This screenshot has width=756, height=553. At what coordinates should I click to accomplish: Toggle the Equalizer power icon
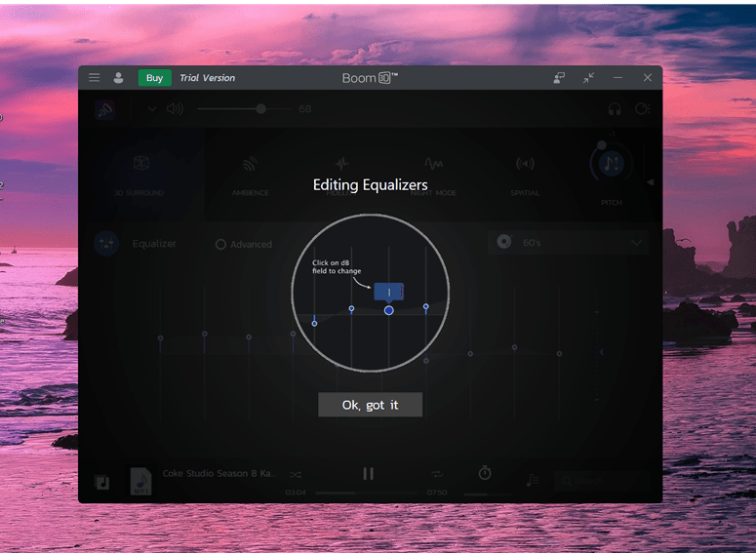pyautogui.click(x=106, y=244)
